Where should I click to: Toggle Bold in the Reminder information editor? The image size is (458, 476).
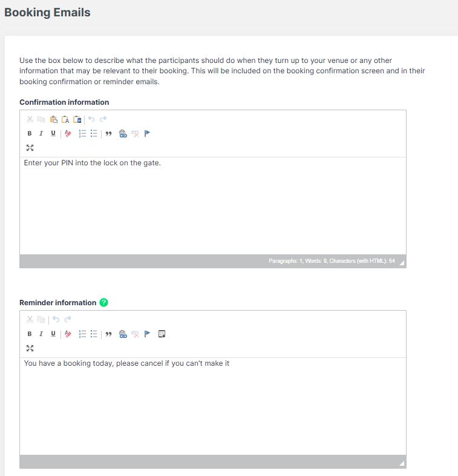[x=30, y=334]
